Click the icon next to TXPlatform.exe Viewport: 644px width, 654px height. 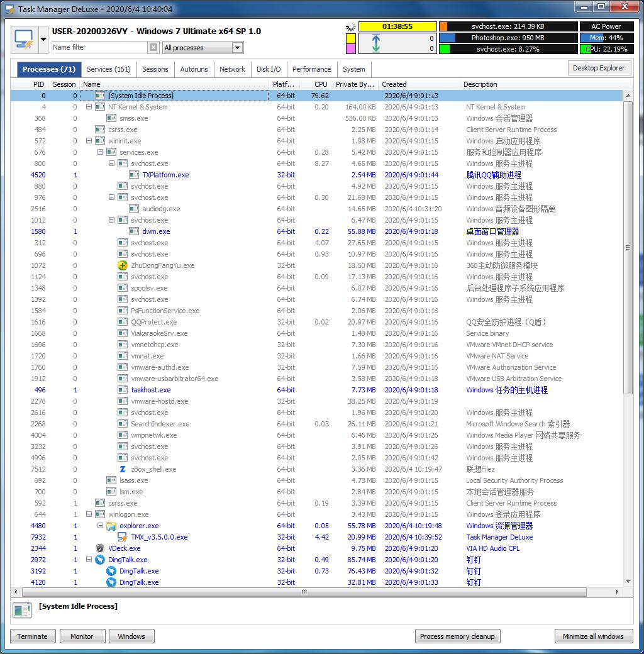coord(134,175)
